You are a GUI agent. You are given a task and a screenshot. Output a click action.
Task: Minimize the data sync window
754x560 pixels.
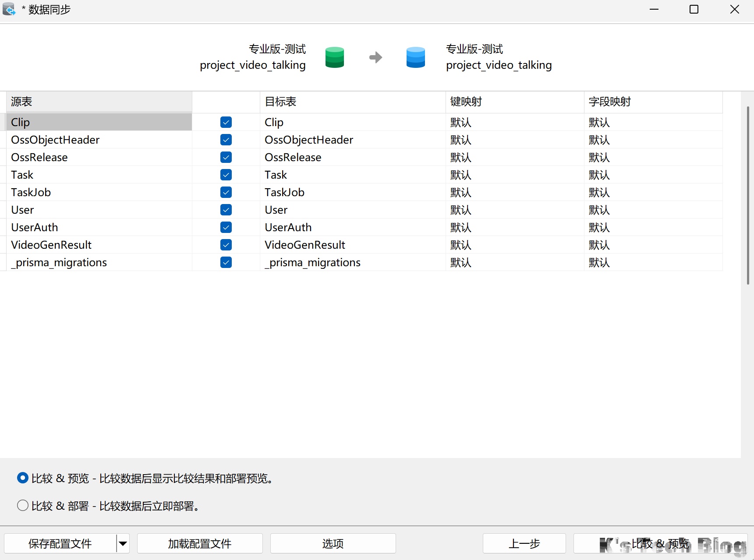click(654, 9)
